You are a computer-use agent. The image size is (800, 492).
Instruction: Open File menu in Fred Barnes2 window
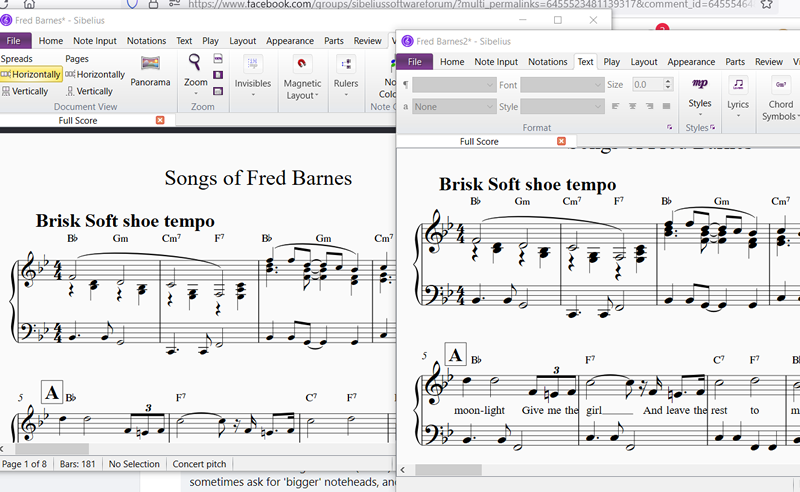(x=415, y=62)
